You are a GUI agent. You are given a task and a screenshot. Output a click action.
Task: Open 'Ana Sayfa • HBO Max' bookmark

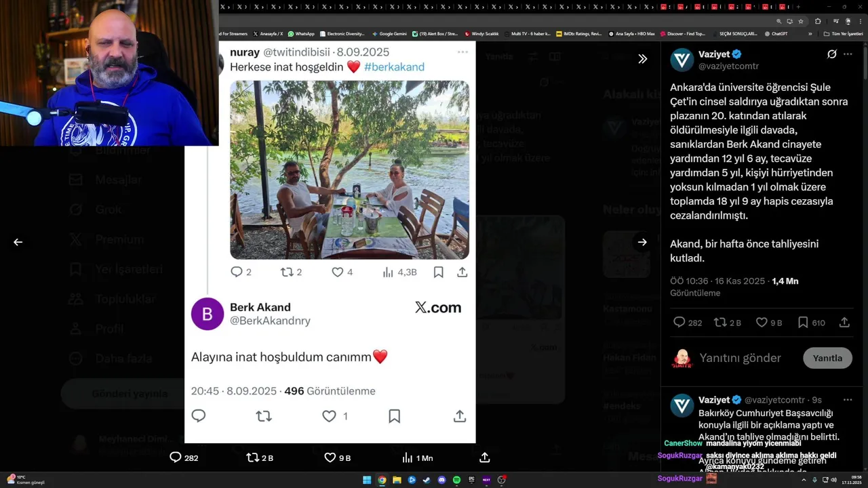pyautogui.click(x=631, y=33)
